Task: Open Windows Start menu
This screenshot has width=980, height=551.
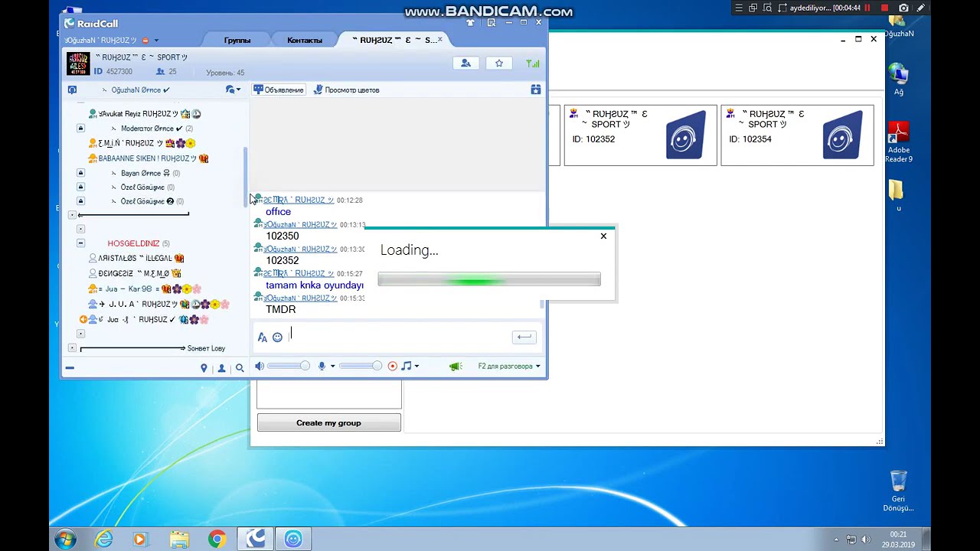Action: (x=65, y=540)
